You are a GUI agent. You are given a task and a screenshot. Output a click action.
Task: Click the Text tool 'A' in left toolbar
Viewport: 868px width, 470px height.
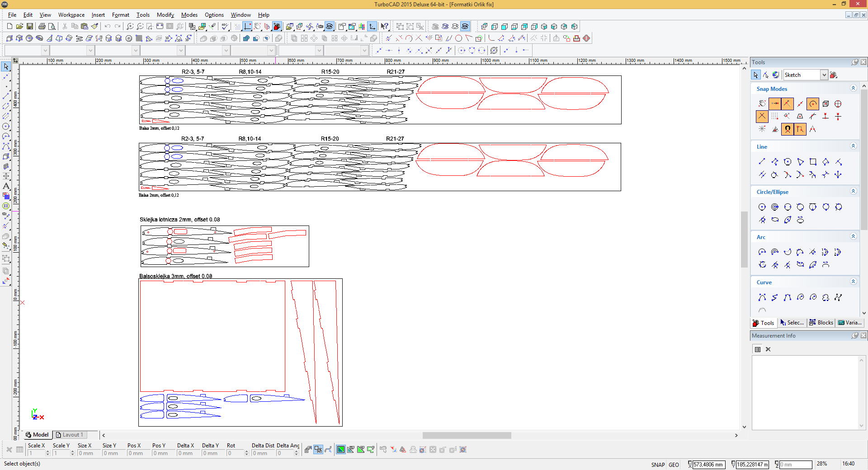[6, 186]
